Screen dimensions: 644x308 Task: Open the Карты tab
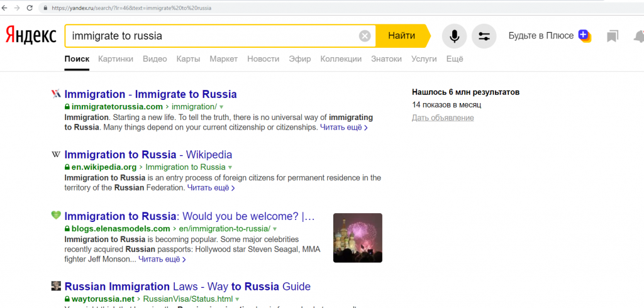(188, 58)
